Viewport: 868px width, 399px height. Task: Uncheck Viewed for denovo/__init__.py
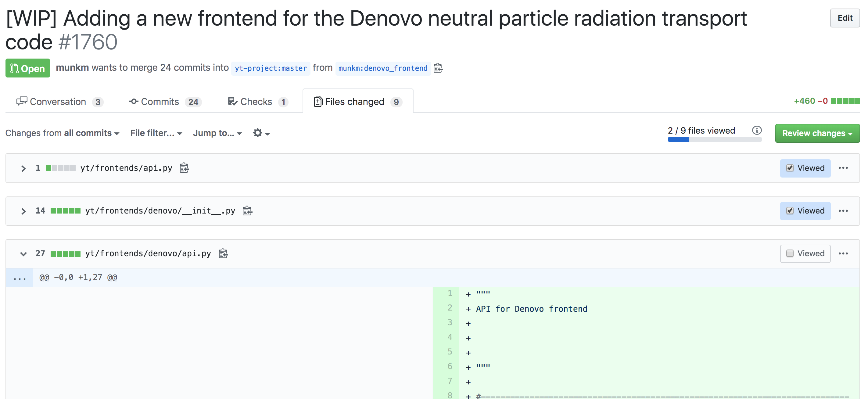790,210
